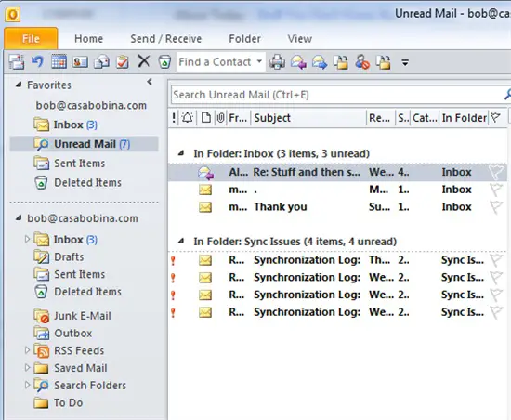Switch to the Send / Receive tab
Viewport: 511px width, 420px height.
click(166, 39)
